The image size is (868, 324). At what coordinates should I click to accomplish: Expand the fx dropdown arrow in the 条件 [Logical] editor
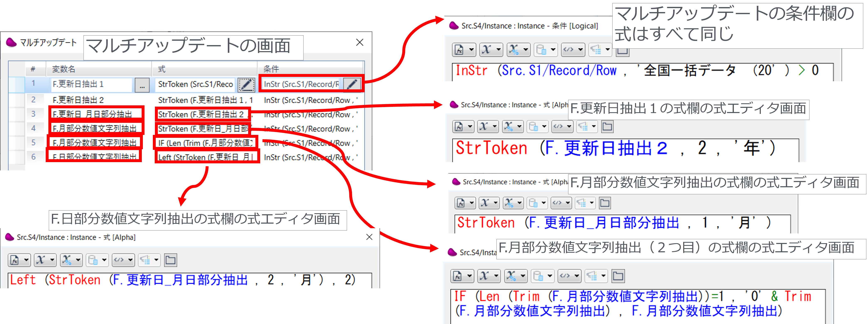pos(471,50)
